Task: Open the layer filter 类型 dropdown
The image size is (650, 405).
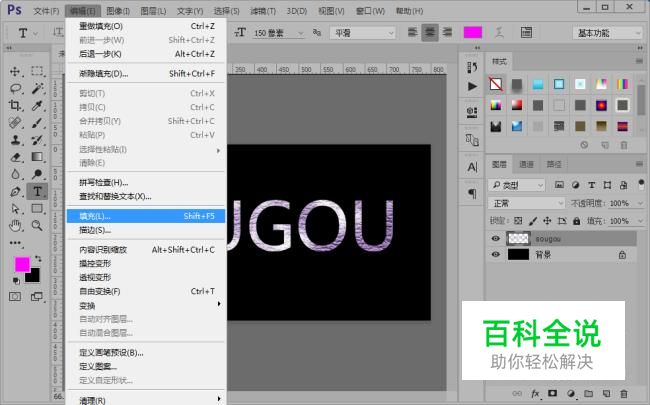Action: tap(516, 185)
